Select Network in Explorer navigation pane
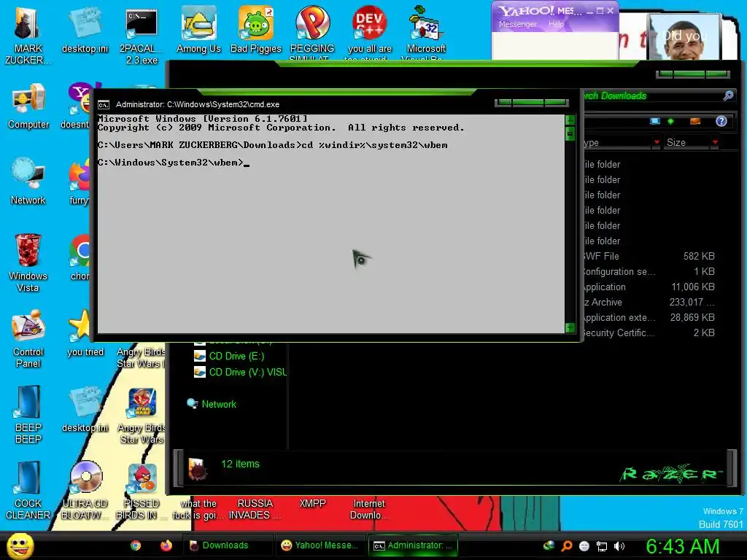Image resolution: width=747 pixels, height=560 pixels. pyautogui.click(x=212, y=404)
